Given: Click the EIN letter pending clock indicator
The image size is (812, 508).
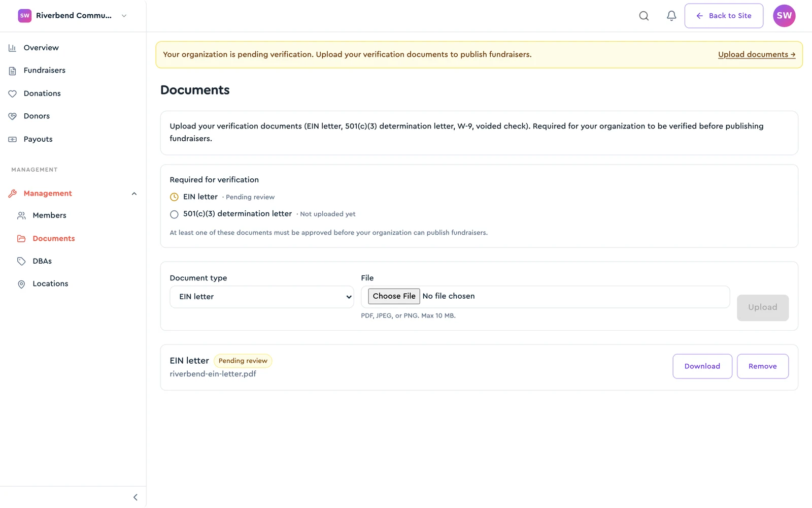Looking at the screenshot, I should click(174, 197).
